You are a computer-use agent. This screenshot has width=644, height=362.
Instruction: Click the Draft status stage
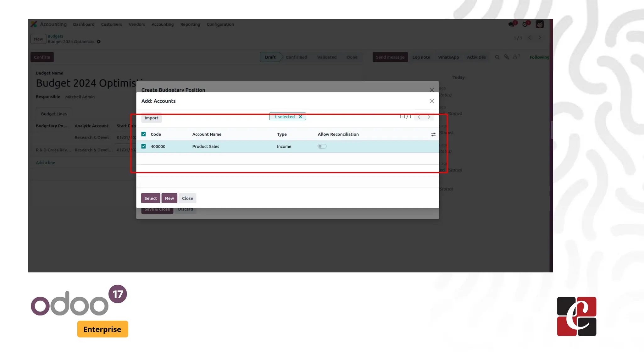click(x=270, y=57)
